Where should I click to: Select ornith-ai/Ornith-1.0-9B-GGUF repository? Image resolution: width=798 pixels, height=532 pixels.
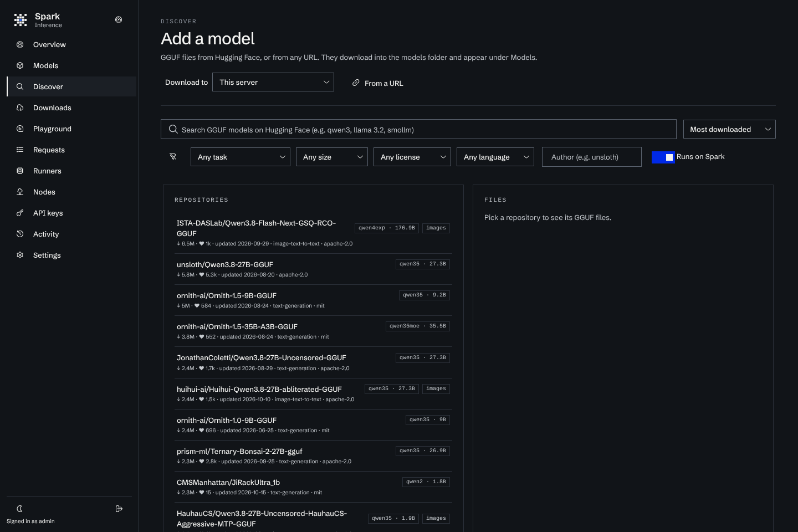(313, 424)
